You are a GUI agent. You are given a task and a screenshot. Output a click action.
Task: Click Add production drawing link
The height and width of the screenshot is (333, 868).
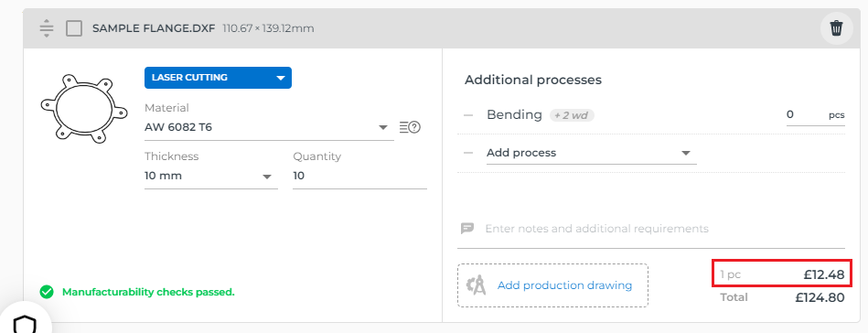click(564, 285)
